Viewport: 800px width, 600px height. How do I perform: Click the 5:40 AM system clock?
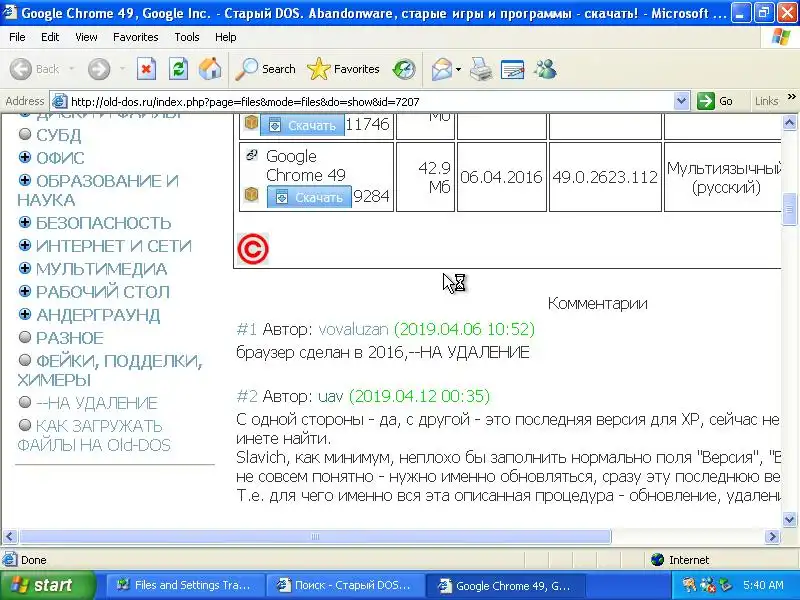click(763, 585)
